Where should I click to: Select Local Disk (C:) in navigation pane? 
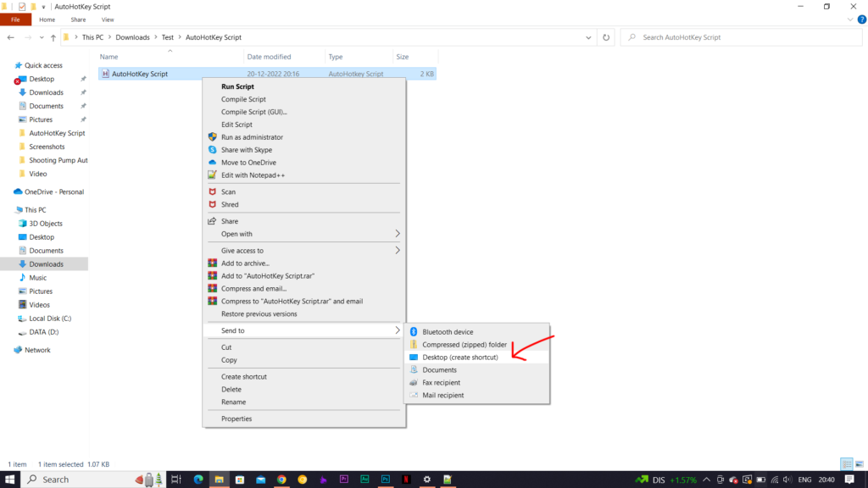click(x=50, y=319)
